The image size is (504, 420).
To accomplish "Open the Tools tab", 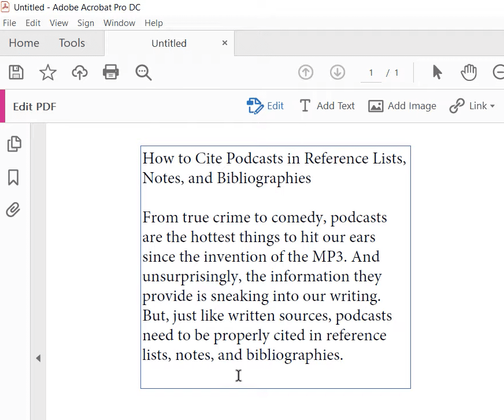I will [72, 43].
